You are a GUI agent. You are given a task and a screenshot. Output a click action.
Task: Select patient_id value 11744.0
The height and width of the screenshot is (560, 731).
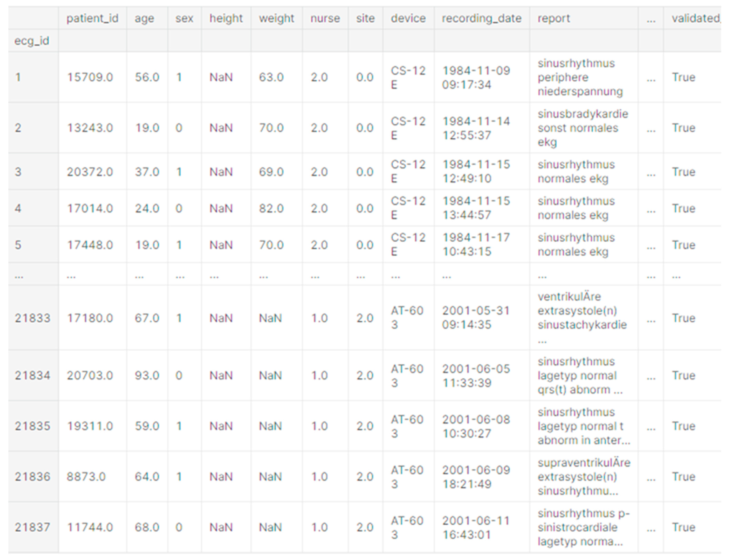pyautogui.click(x=90, y=527)
